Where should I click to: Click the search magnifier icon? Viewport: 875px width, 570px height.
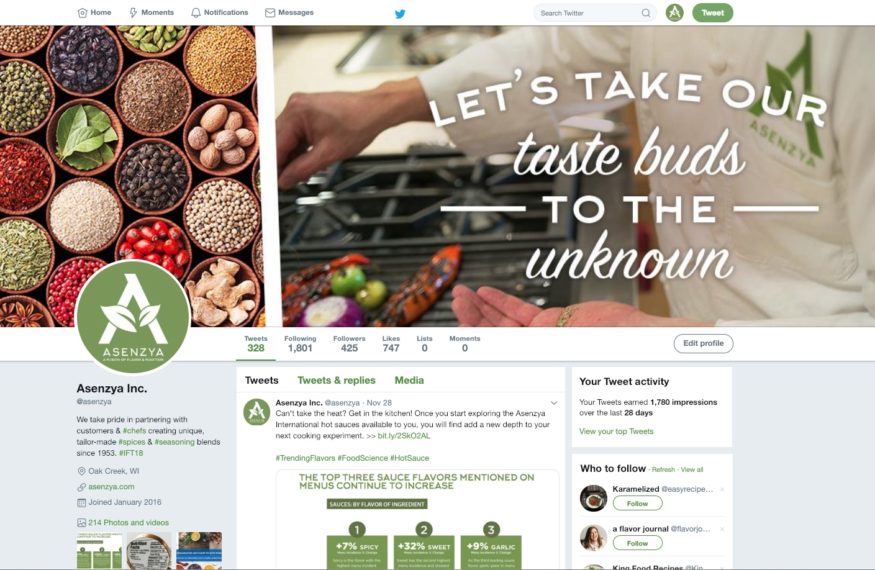click(x=646, y=13)
